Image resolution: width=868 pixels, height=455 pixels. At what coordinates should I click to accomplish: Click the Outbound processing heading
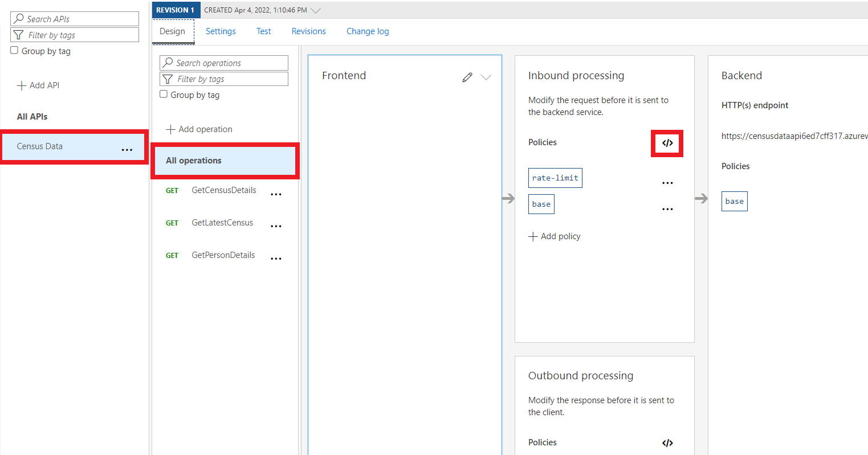click(581, 376)
